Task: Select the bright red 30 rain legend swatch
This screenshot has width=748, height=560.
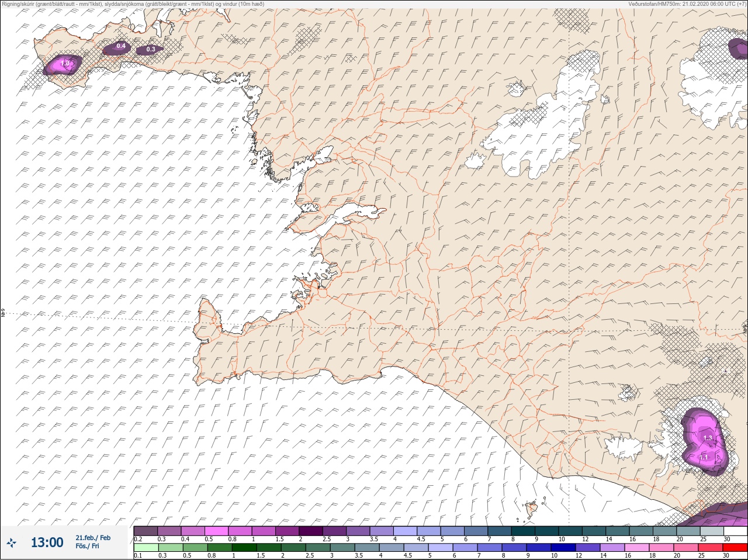Action: pos(735,548)
